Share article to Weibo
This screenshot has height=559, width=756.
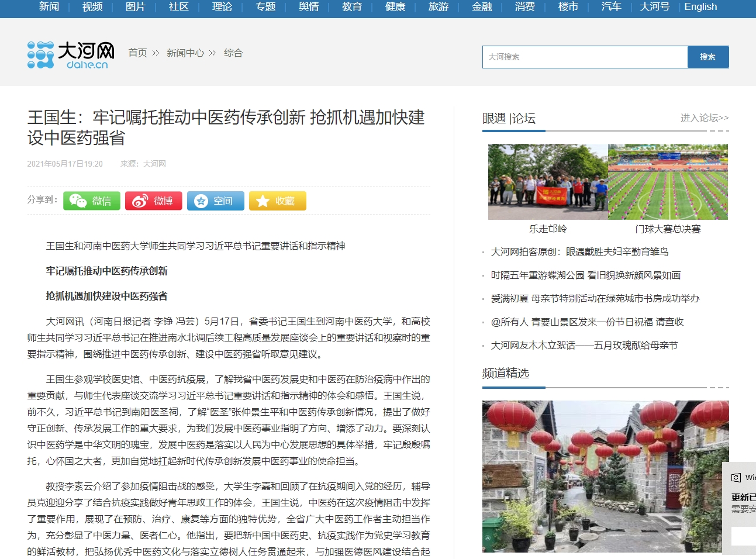(154, 201)
